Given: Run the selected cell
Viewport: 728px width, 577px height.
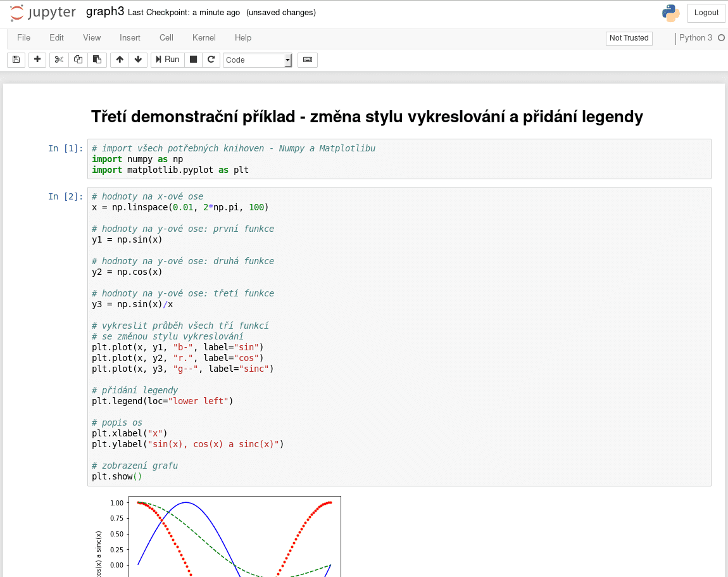Looking at the screenshot, I should [168, 60].
